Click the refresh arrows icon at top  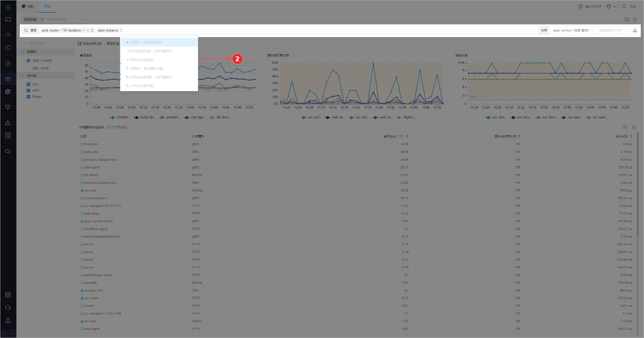(624, 7)
